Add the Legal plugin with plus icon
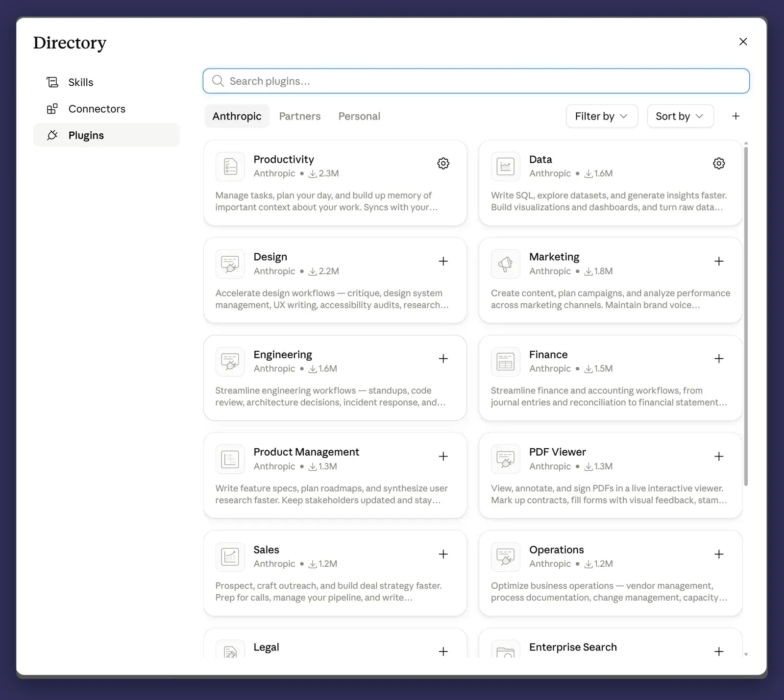The height and width of the screenshot is (700, 784). pos(443,652)
